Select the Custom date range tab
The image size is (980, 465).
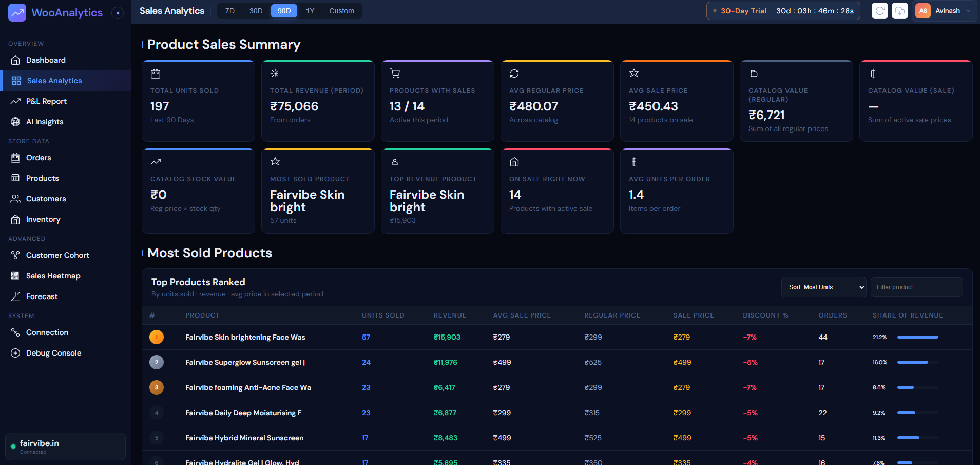click(341, 11)
